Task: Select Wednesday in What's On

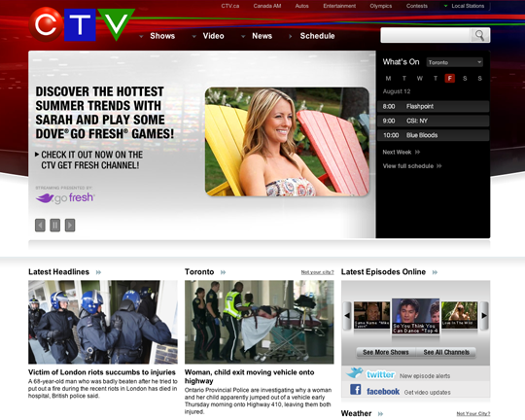Action: coord(420,79)
